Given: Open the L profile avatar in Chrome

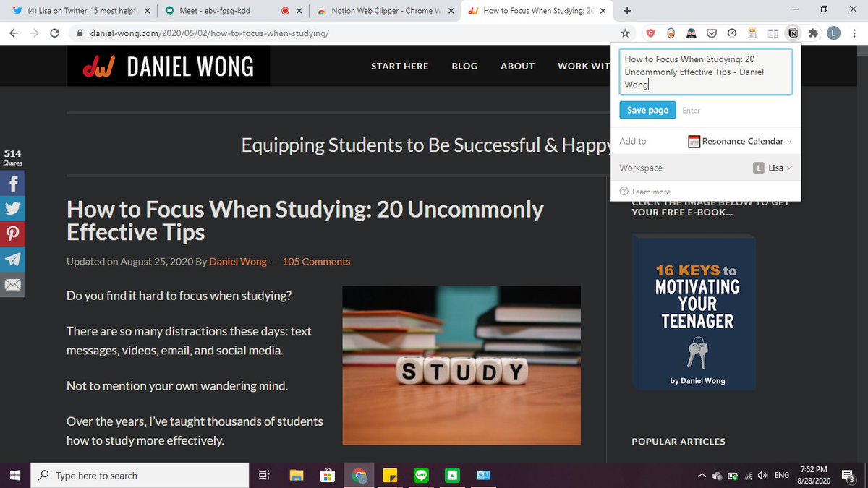Looking at the screenshot, I should click(834, 33).
